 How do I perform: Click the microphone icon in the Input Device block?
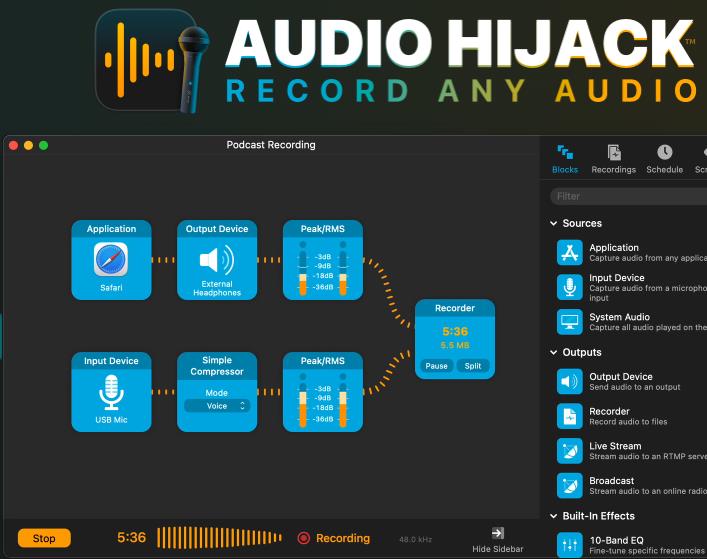(111, 393)
